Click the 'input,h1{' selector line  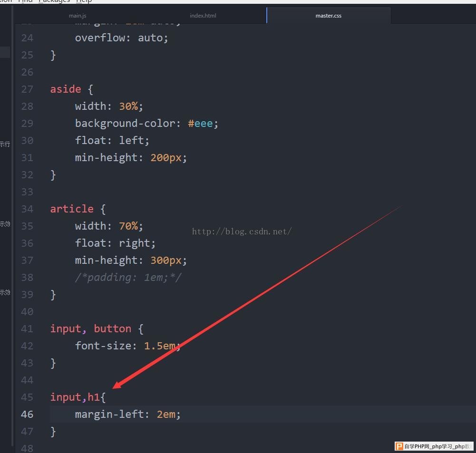pyautogui.click(x=78, y=397)
